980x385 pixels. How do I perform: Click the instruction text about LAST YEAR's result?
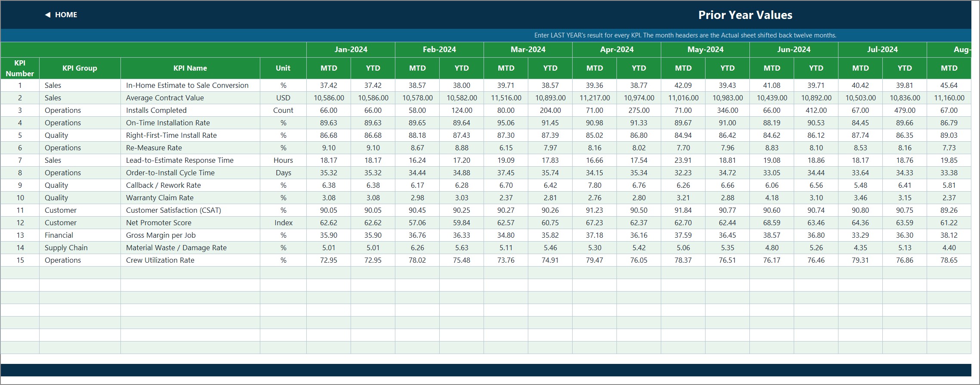[x=685, y=35]
